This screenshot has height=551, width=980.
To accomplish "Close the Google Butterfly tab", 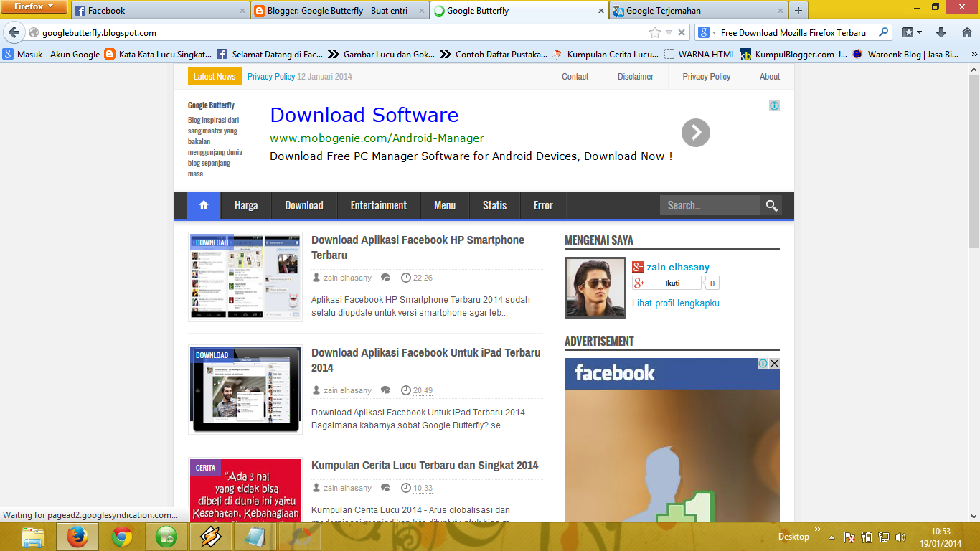I will point(601,11).
